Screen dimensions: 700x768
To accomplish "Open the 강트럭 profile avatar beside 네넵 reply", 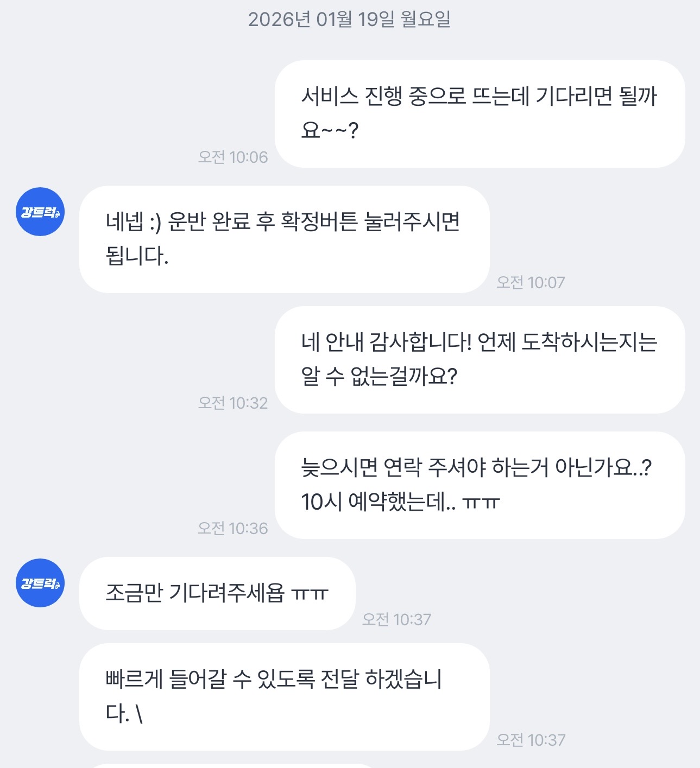I will click(x=40, y=212).
